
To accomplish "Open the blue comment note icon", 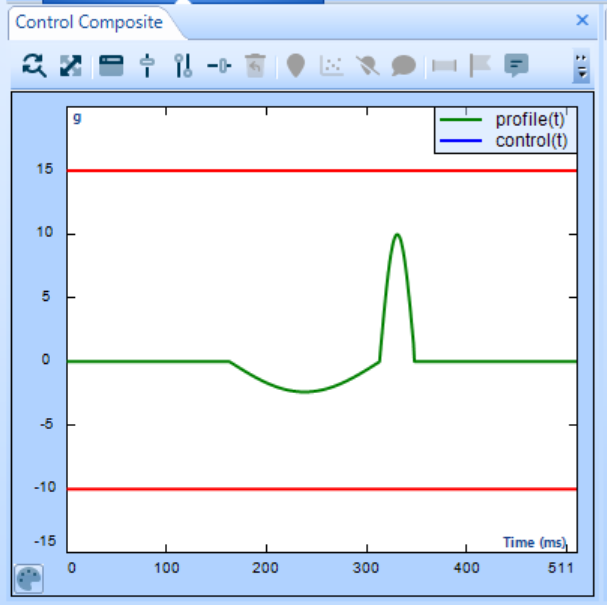I will tap(516, 66).
